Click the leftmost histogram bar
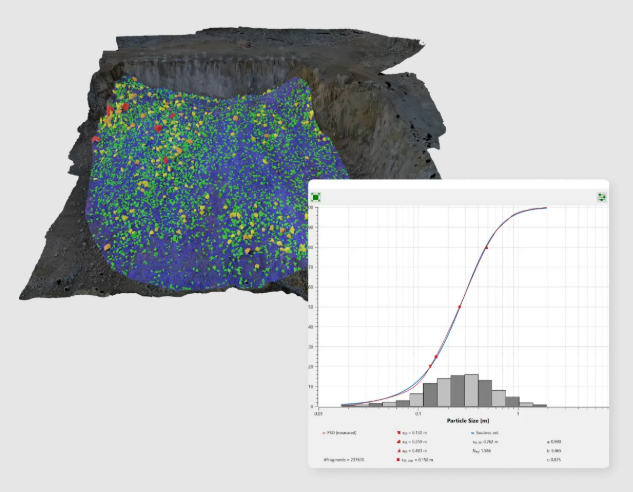The height and width of the screenshot is (492, 633). [x=349, y=405]
